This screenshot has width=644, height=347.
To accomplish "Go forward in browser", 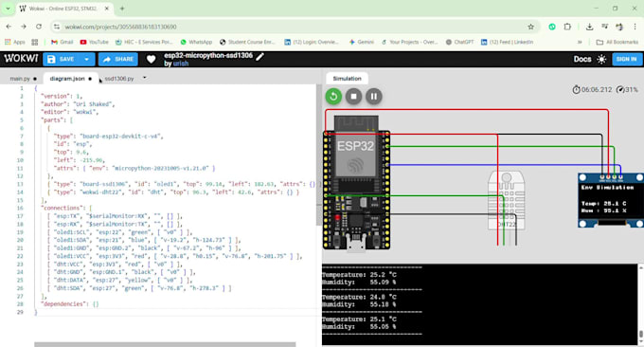I will tap(24, 27).
